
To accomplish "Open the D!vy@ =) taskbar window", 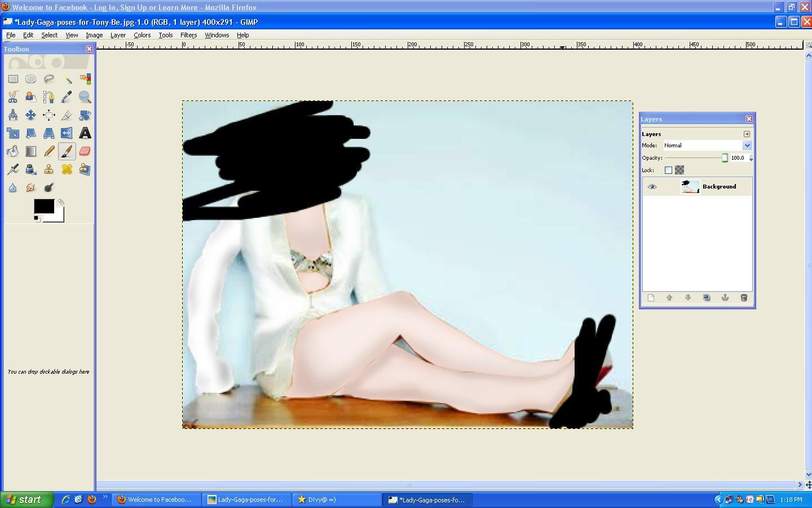I will [x=337, y=500].
